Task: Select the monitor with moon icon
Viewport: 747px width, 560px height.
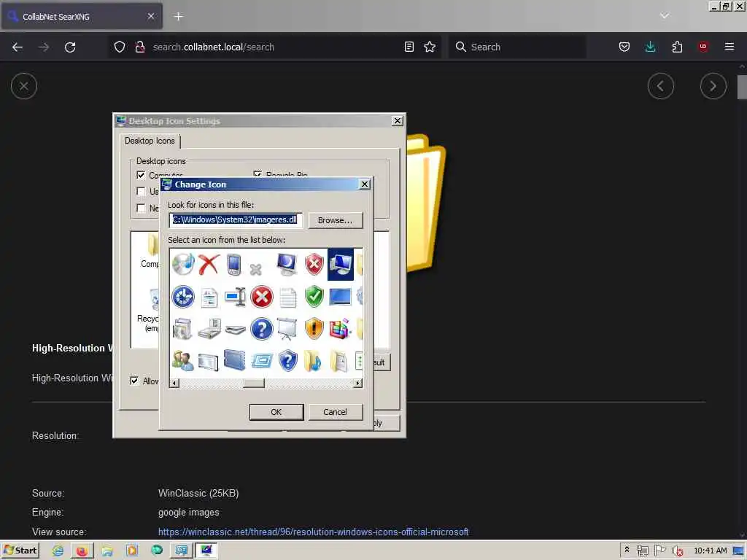Action: tap(287, 264)
